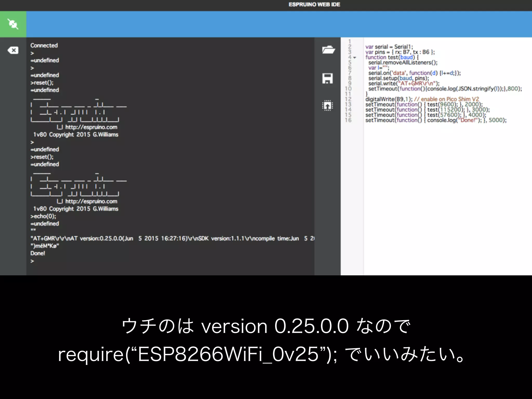Click code line containing 'test(9600)'
Image resolution: width=532 pixels, height=399 pixels.
pyautogui.click(x=424, y=104)
